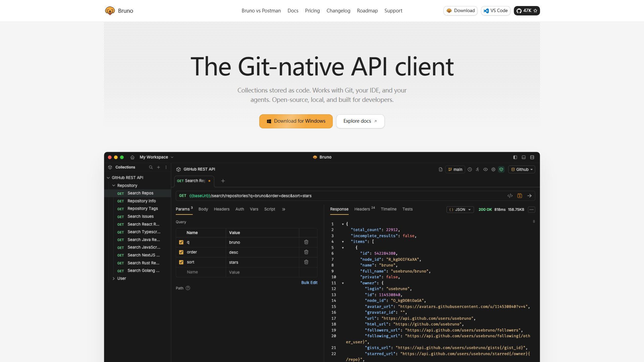Image resolution: width=644 pixels, height=362 pixels.
Task: Uncheck the q parameter checkbox
Action: pyautogui.click(x=181, y=242)
